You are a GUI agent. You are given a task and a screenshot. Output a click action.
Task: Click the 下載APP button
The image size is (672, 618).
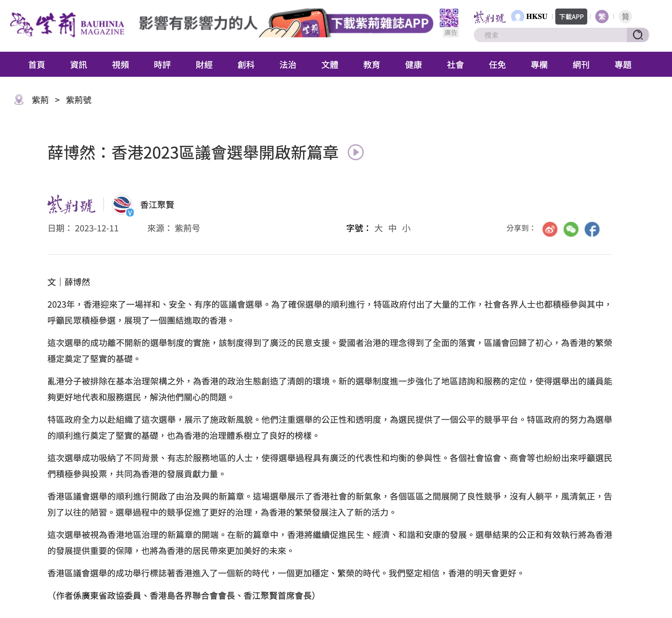571,17
